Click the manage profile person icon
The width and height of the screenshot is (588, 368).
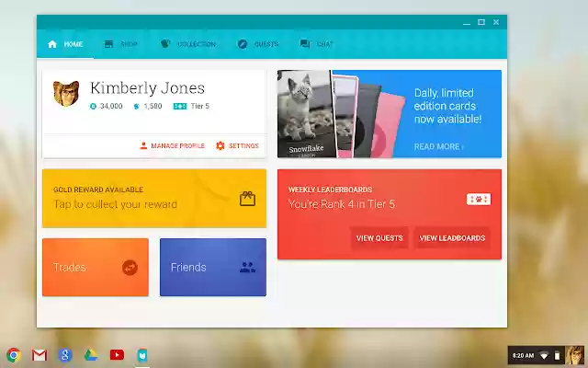143,145
